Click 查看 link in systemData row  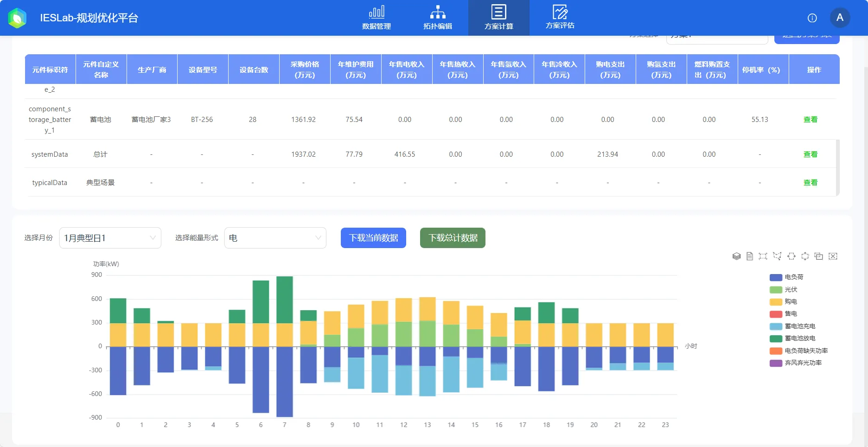tap(811, 154)
